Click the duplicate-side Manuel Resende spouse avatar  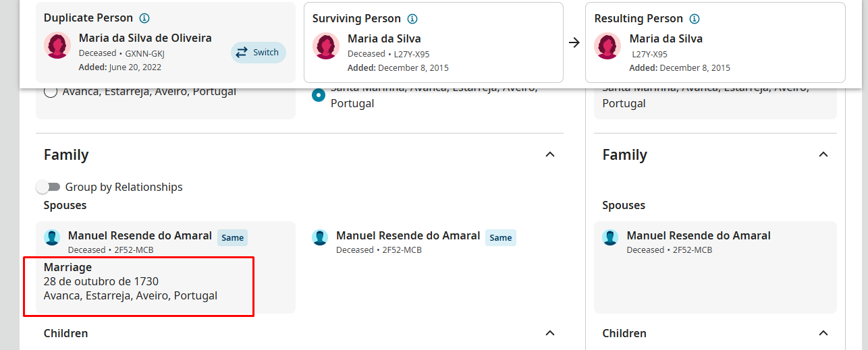click(x=52, y=237)
